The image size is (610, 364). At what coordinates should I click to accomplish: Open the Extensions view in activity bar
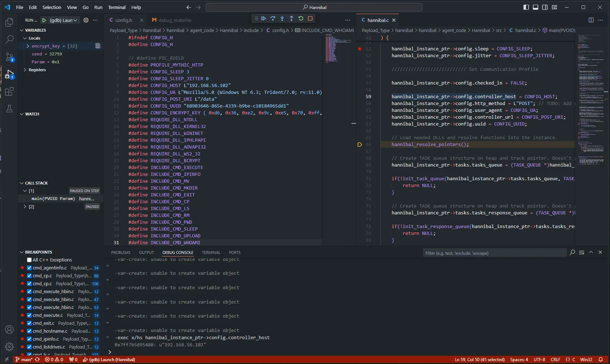tap(9, 92)
